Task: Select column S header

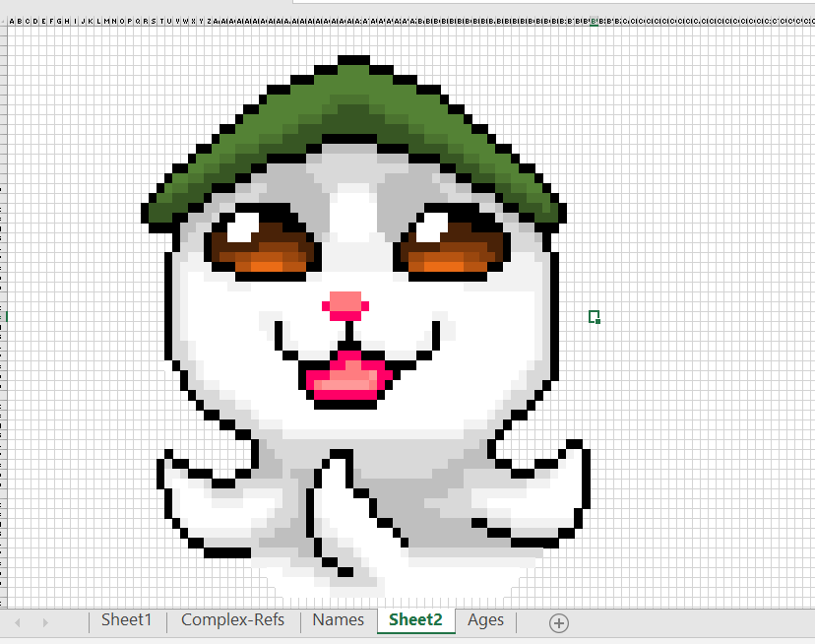Action: click(x=154, y=22)
